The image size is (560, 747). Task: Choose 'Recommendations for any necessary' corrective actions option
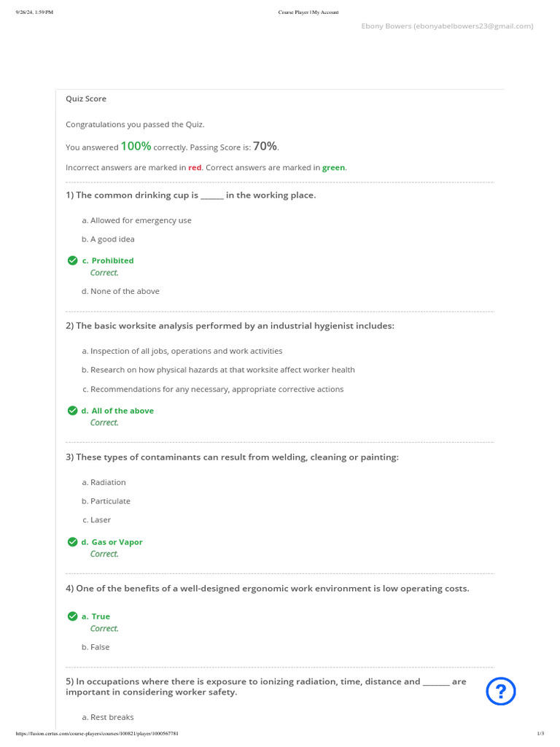212,389
